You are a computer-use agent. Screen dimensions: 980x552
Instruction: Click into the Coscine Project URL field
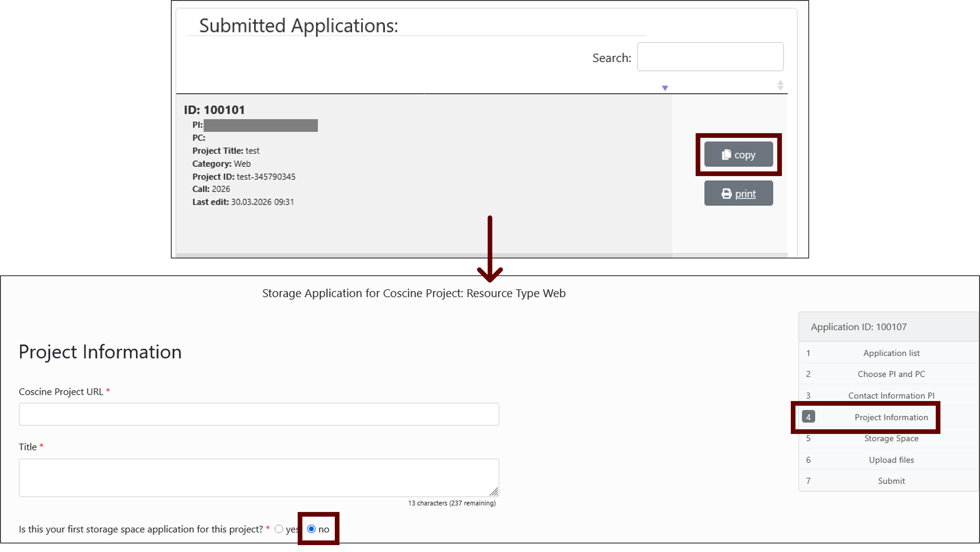pos(259,414)
